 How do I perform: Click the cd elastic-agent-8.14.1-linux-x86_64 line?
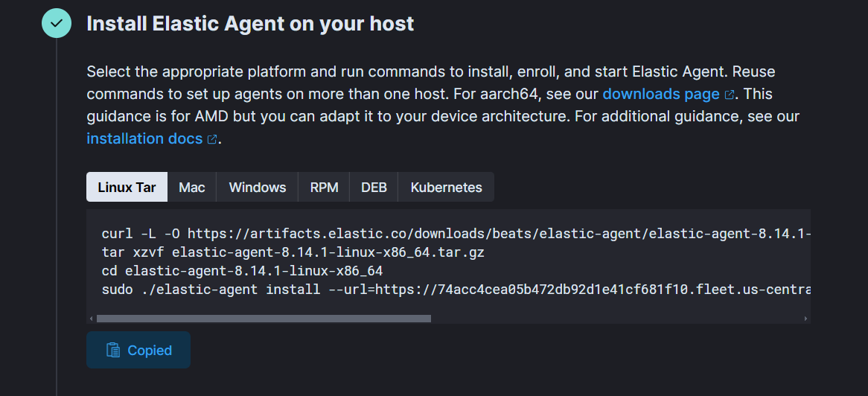point(243,272)
